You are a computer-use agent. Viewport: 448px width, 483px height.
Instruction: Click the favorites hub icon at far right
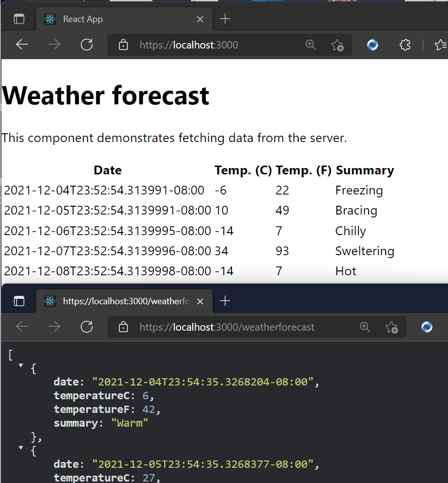pos(440,45)
